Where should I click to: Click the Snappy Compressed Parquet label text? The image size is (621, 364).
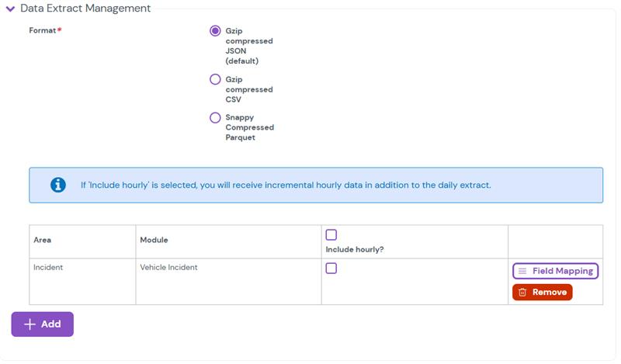[249, 127]
